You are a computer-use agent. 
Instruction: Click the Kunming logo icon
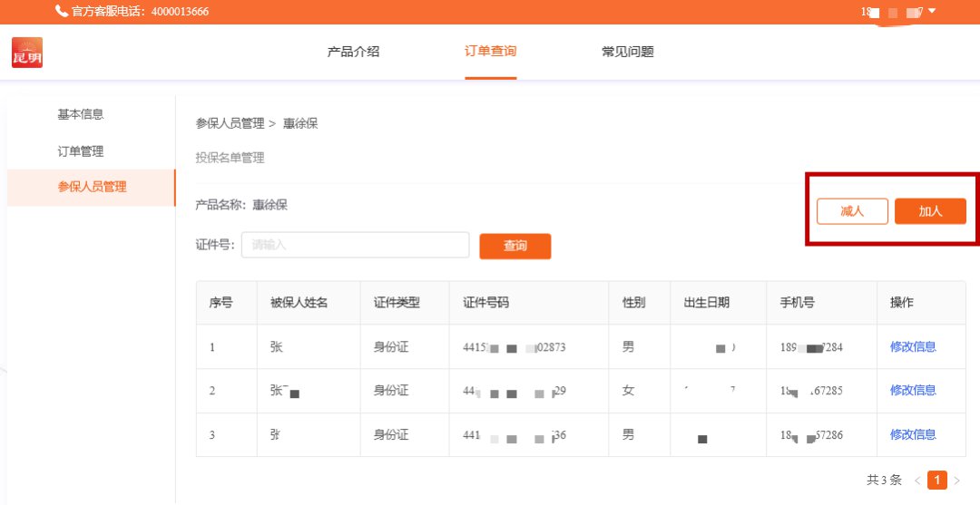[27, 53]
